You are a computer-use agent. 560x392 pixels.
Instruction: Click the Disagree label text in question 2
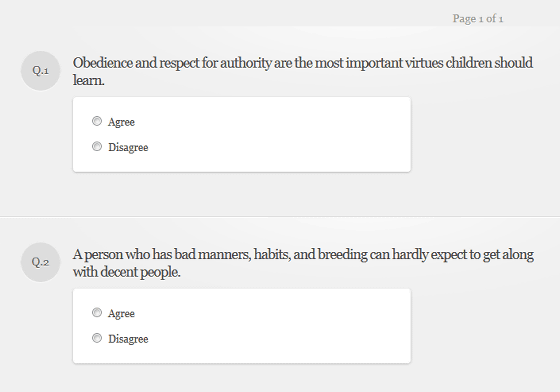(x=128, y=339)
